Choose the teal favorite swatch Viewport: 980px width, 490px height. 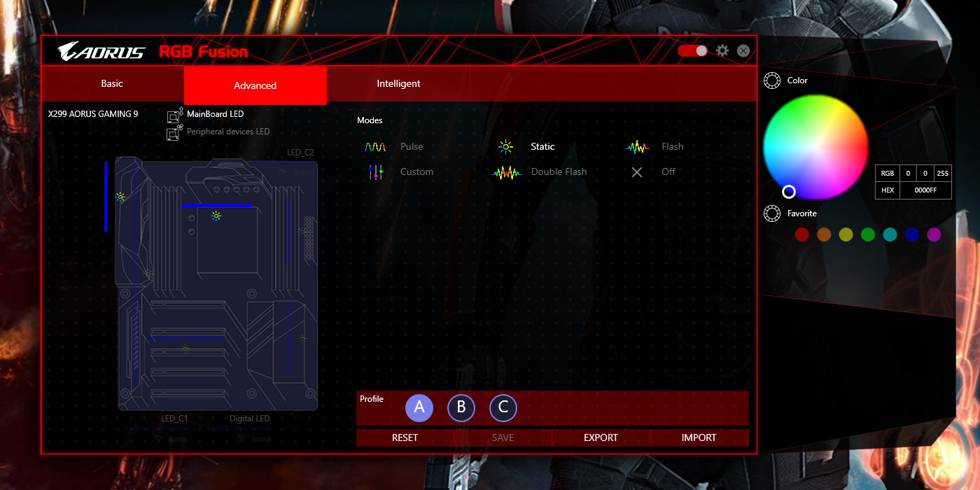[x=890, y=235]
